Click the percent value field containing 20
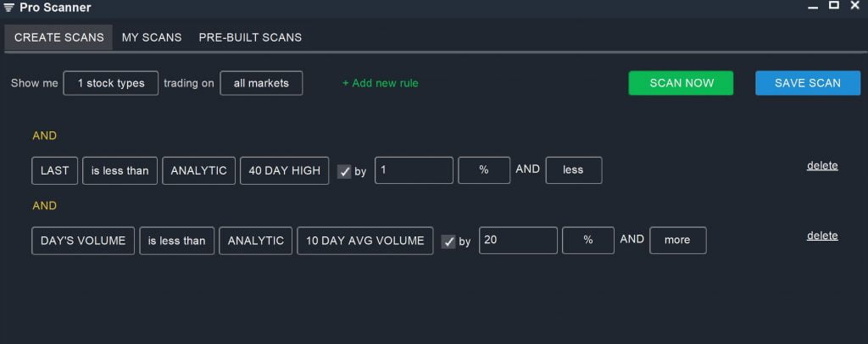 point(518,241)
